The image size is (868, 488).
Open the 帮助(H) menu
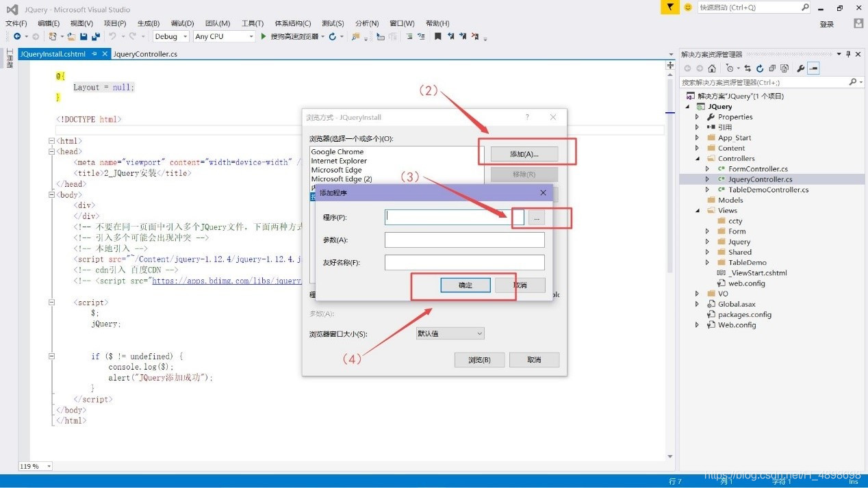[x=437, y=23]
